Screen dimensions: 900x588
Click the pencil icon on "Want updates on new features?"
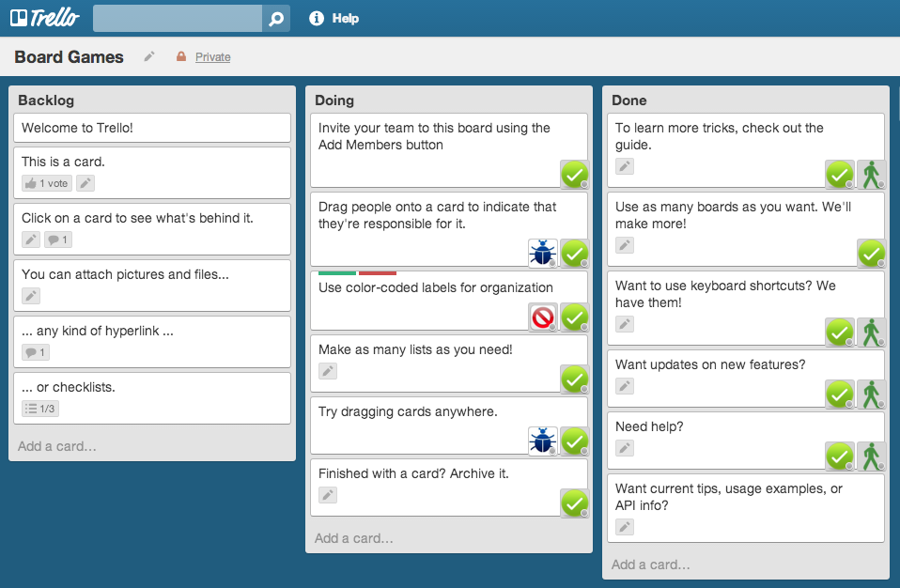624,386
